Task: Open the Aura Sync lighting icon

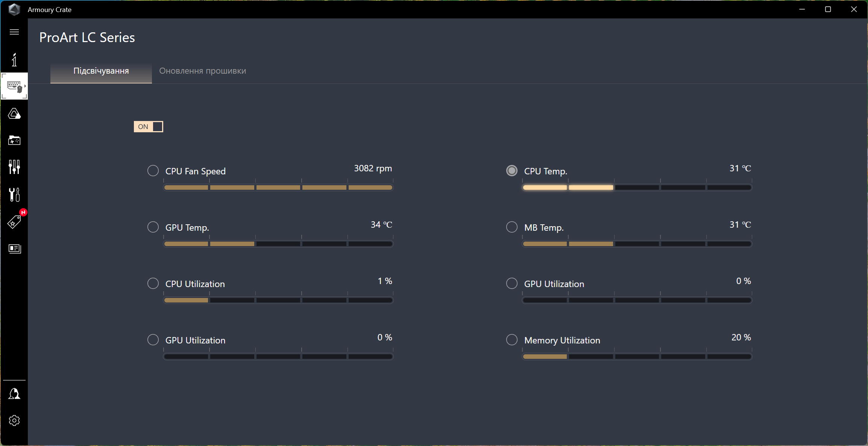Action: coord(14,113)
